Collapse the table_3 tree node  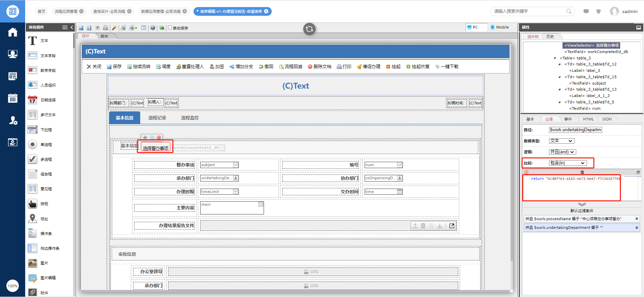(x=555, y=58)
